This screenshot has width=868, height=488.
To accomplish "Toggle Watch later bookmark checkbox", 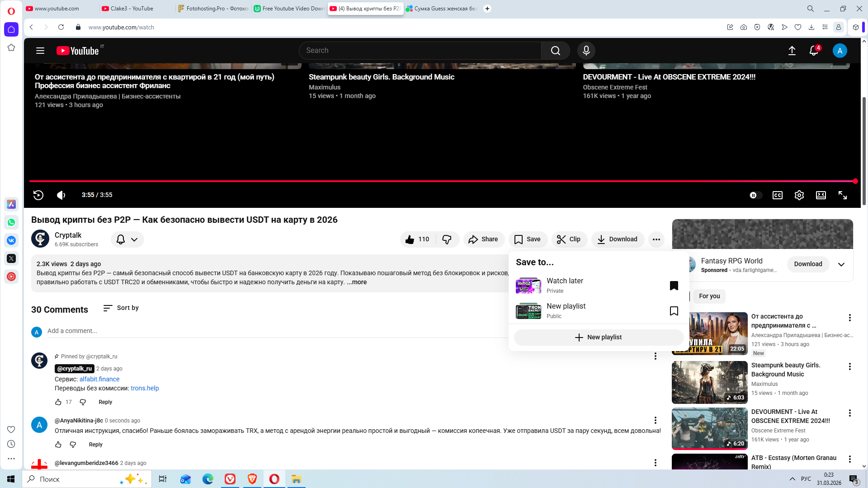I will (674, 286).
